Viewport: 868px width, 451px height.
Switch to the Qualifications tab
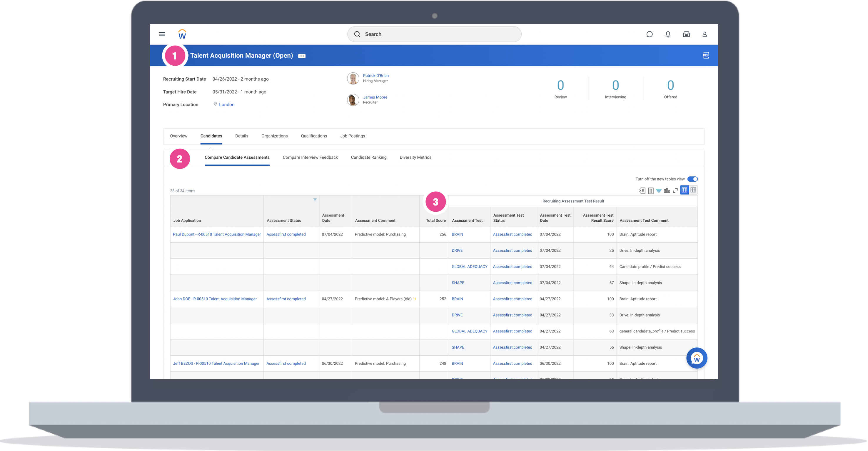pyautogui.click(x=314, y=136)
